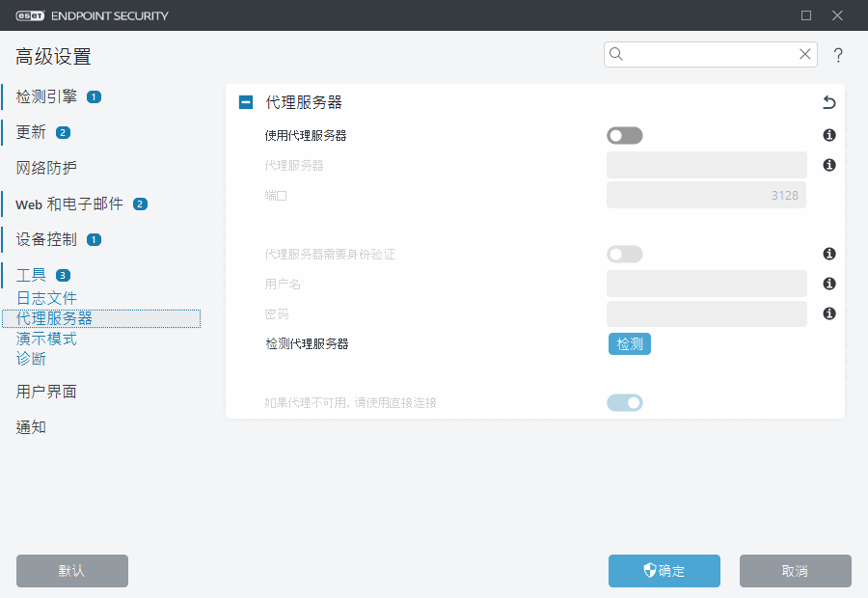Collapse the 代理服务器 section panel
This screenshot has width=868, height=598.
245,101
